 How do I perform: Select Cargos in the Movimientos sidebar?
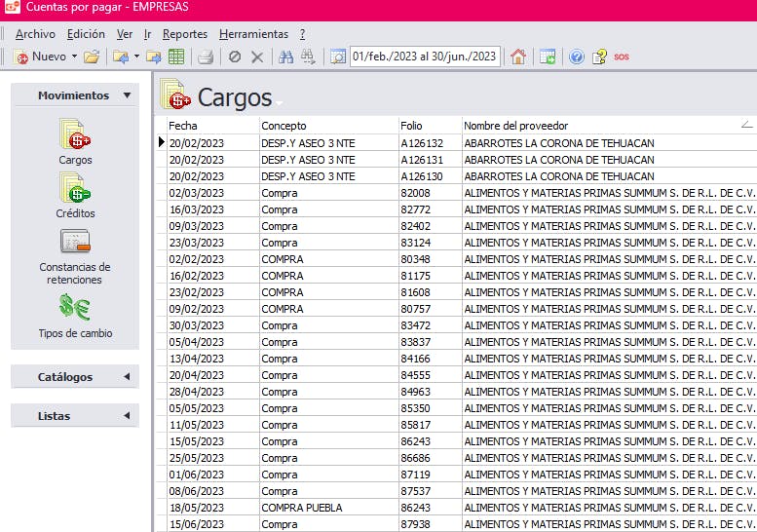[x=75, y=141]
